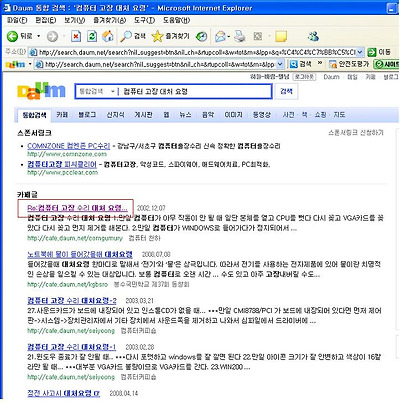The height and width of the screenshot is (403, 400).
Task: Click the Home house icon
Action: 108,36
